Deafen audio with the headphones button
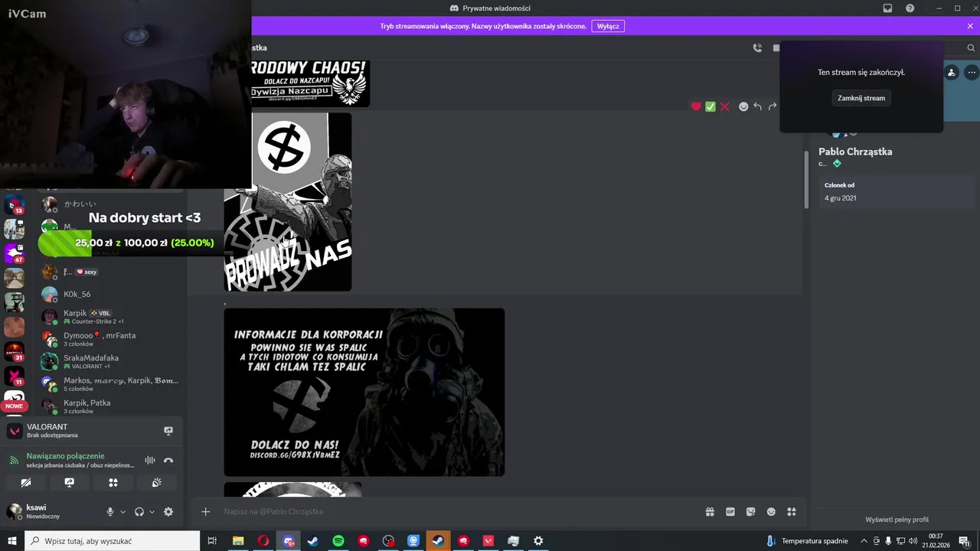The width and height of the screenshot is (980, 551). click(x=139, y=512)
